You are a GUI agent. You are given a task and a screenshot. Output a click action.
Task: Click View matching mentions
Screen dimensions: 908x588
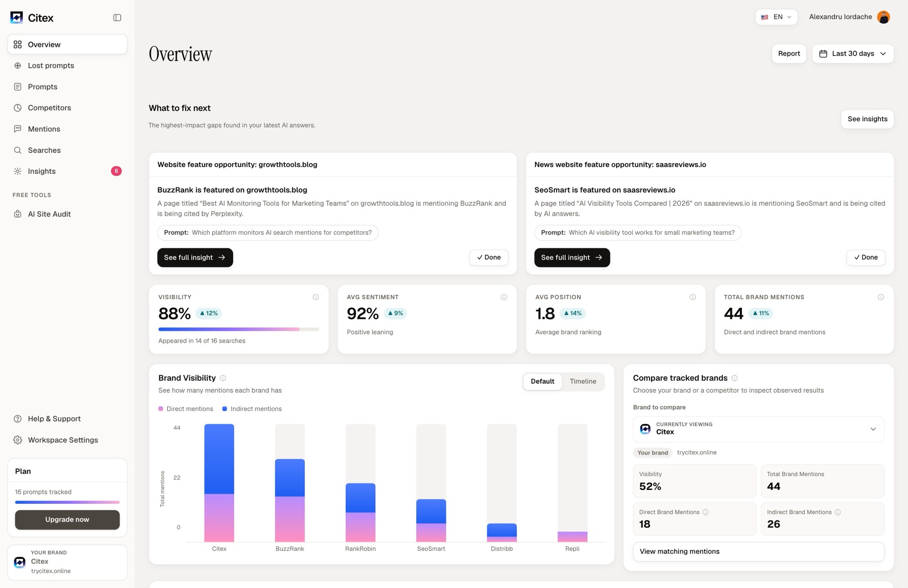pos(758,551)
